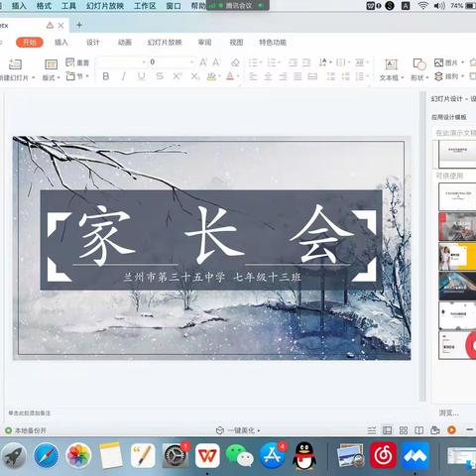Open the 窗口 menu in the menu bar
The width and height of the screenshot is (476, 476).
tap(174, 6)
